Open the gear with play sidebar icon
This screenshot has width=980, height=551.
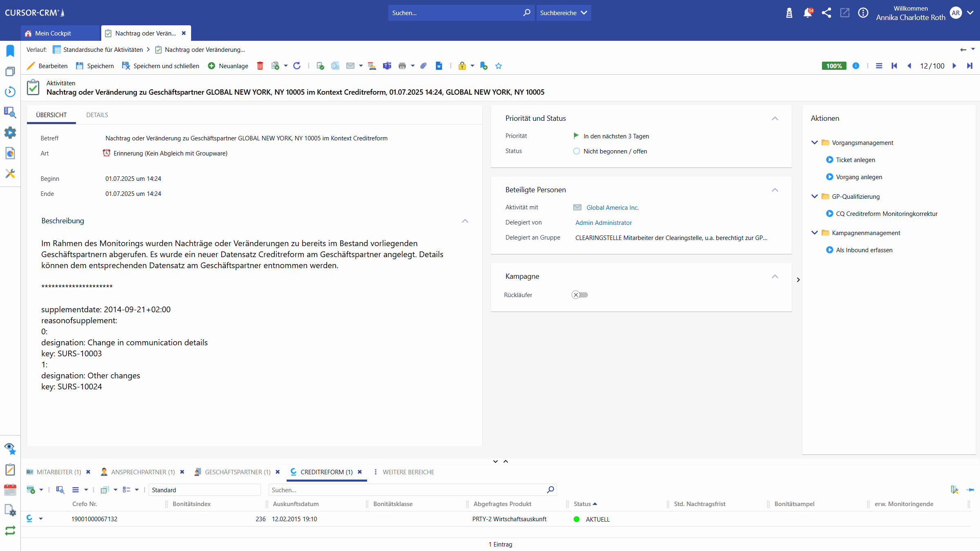pyautogui.click(x=10, y=133)
